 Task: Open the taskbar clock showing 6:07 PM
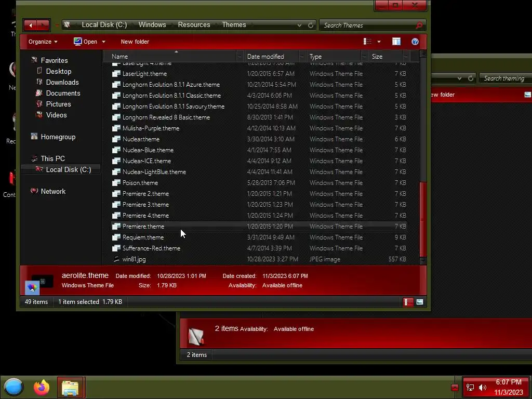pyautogui.click(x=508, y=387)
